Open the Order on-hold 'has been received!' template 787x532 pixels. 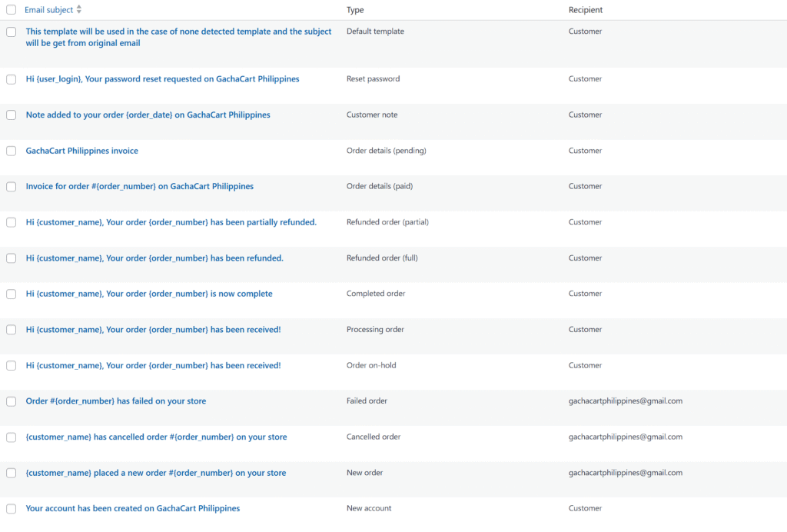153,365
